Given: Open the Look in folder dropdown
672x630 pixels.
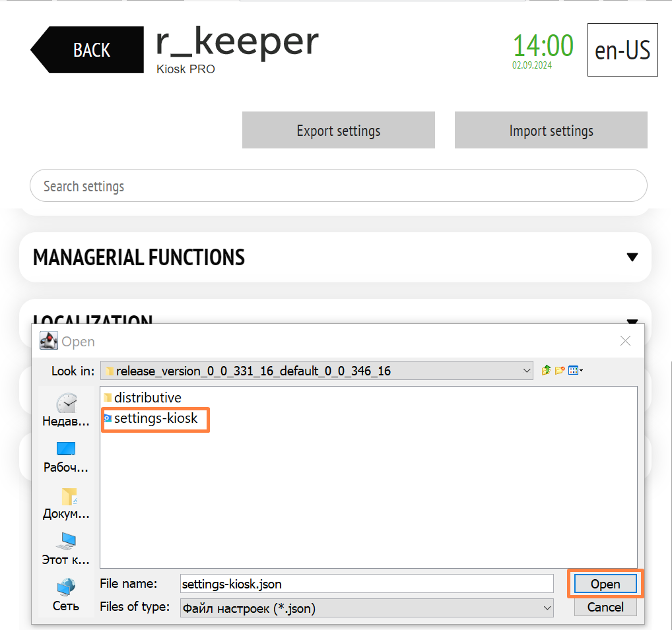Looking at the screenshot, I should click(317, 371).
